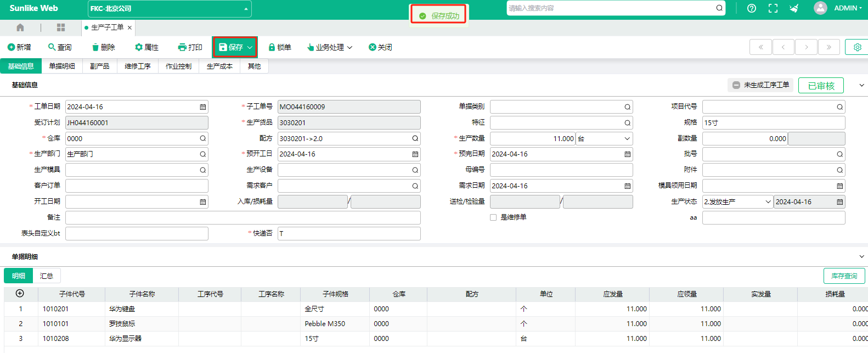This screenshot has height=353, width=868.
Task: Click the 打印 button
Action: 190,47
